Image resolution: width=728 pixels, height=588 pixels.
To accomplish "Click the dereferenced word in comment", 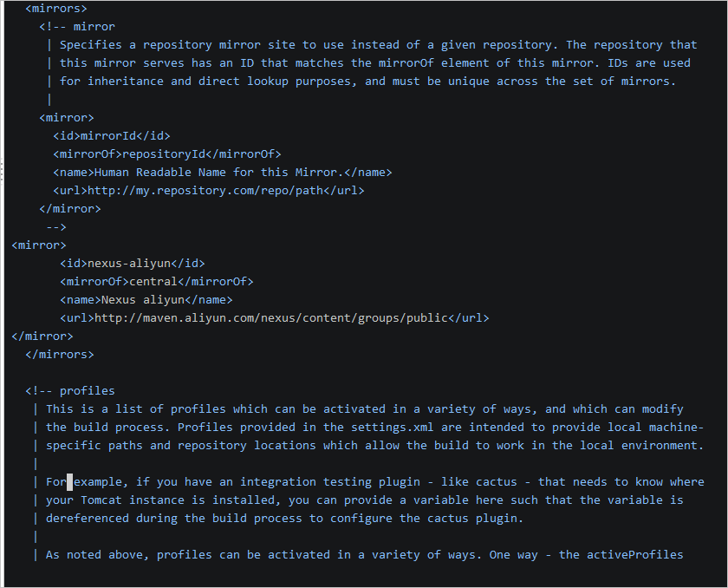I will [87, 518].
